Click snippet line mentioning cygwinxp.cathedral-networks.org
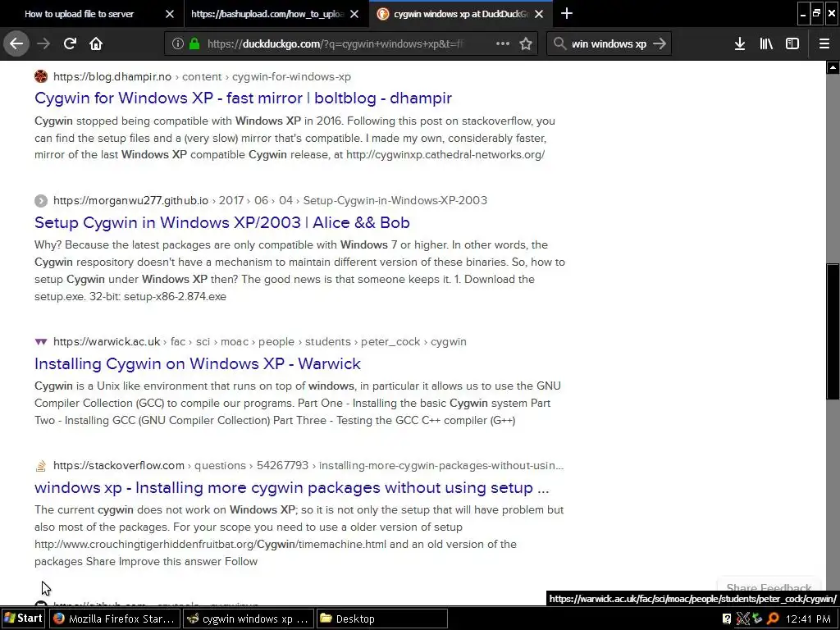Image resolution: width=840 pixels, height=630 pixels. 290,155
